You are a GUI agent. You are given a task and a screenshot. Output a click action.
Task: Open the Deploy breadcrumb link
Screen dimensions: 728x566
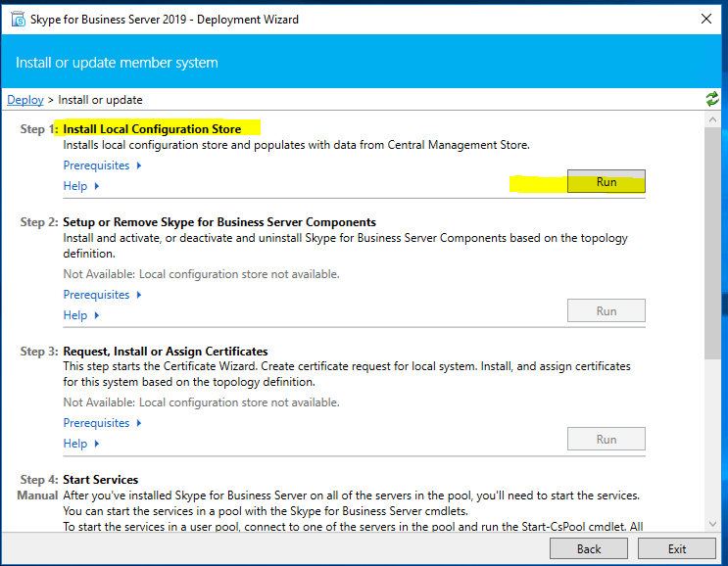coord(25,100)
